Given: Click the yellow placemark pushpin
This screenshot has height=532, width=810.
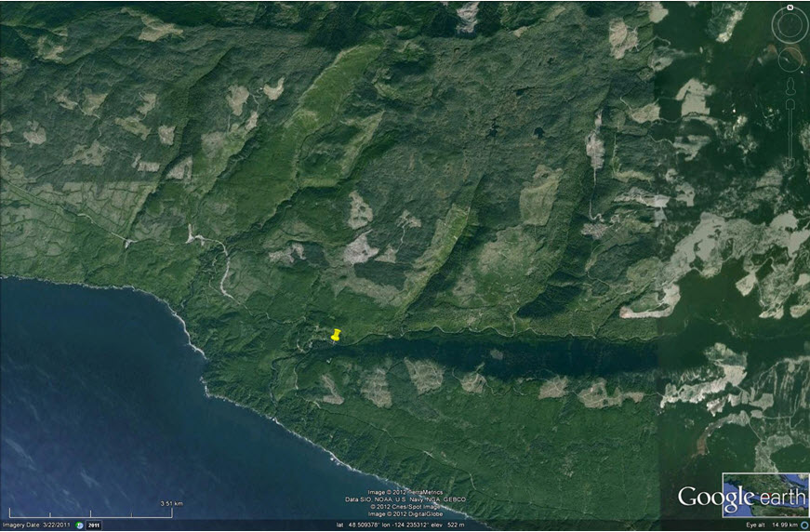Looking at the screenshot, I should [x=336, y=336].
